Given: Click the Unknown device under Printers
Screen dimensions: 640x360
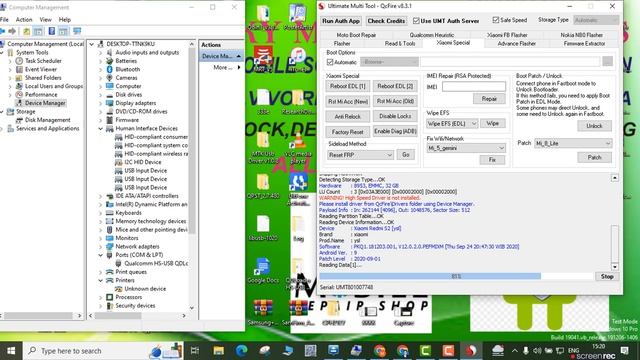Looking at the screenshot, I should 141,289.
